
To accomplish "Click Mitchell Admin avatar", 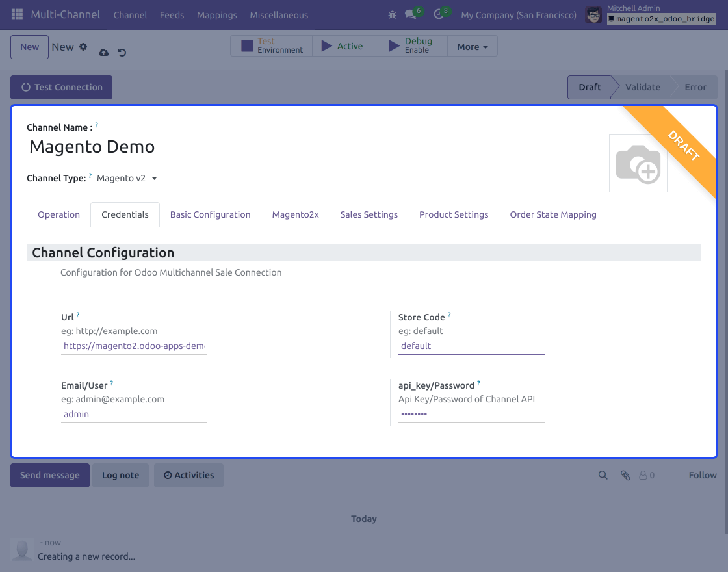I will [x=593, y=15].
